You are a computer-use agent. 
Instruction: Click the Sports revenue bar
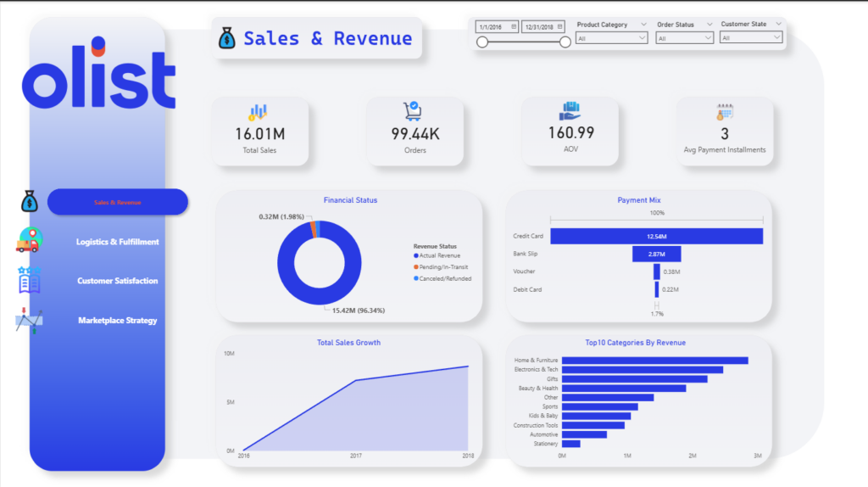click(x=599, y=406)
